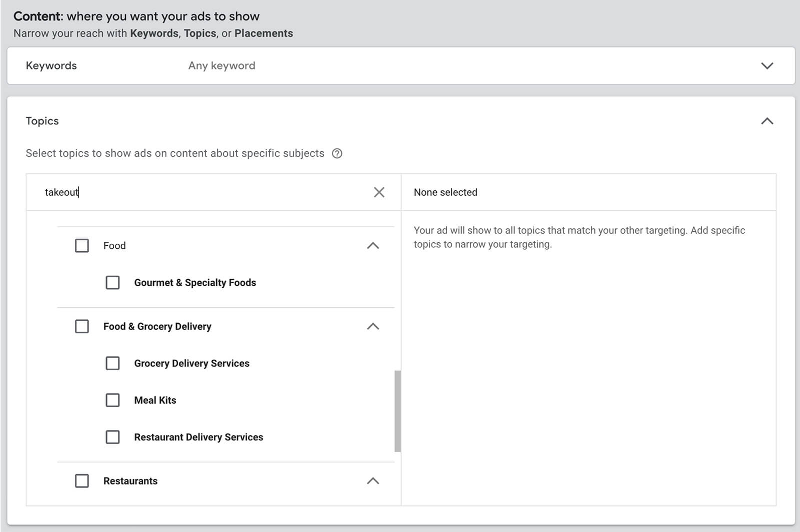Collapse the Restaurants category chevron
This screenshot has height=532, width=800.
tap(373, 481)
